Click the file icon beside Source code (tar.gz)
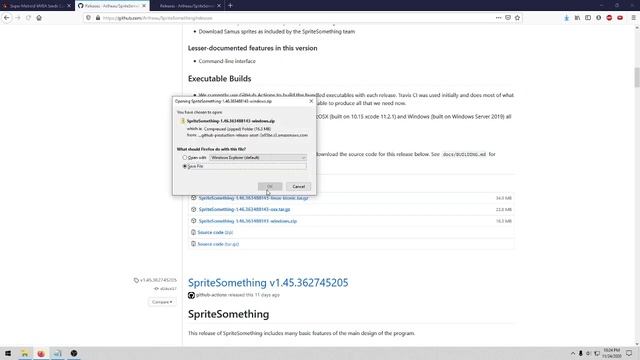The height and width of the screenshot is (360, 640). 193,244
